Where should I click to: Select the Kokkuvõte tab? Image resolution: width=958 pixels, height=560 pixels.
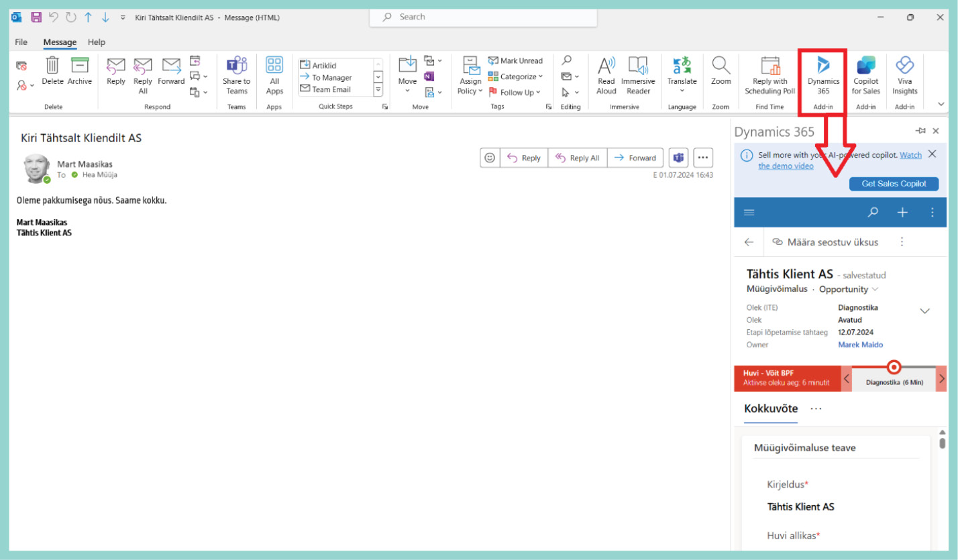point(771,408)
